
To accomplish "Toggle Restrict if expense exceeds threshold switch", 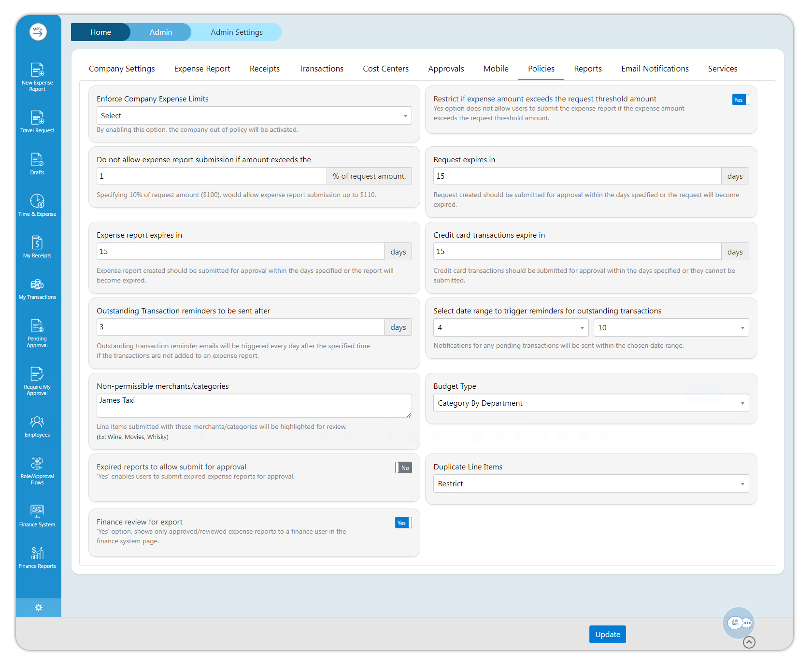I will pos(740,100).
